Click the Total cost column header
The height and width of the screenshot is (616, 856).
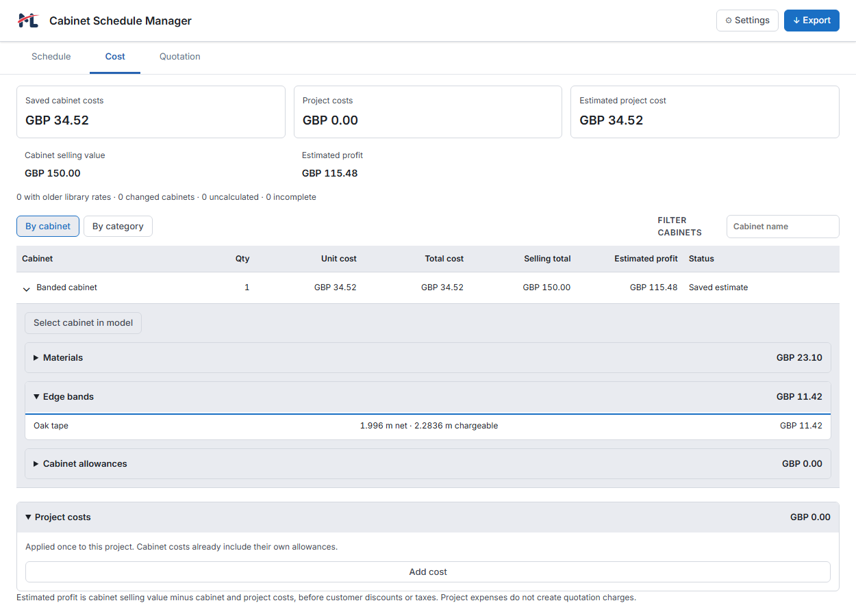click(444, 259)
